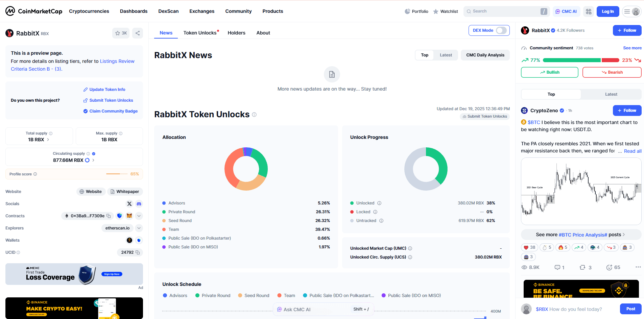Click the first wallet icon in Wallets row
Image resolution: width=644 pixels, height=319 pixels.
[x=129, y=240]
